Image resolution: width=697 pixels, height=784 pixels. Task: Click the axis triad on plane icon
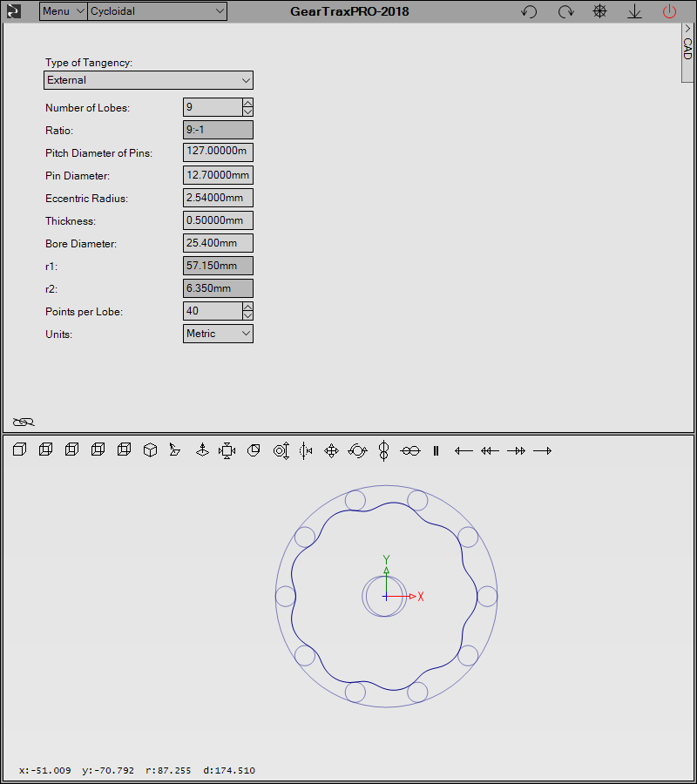click(202, 450)
